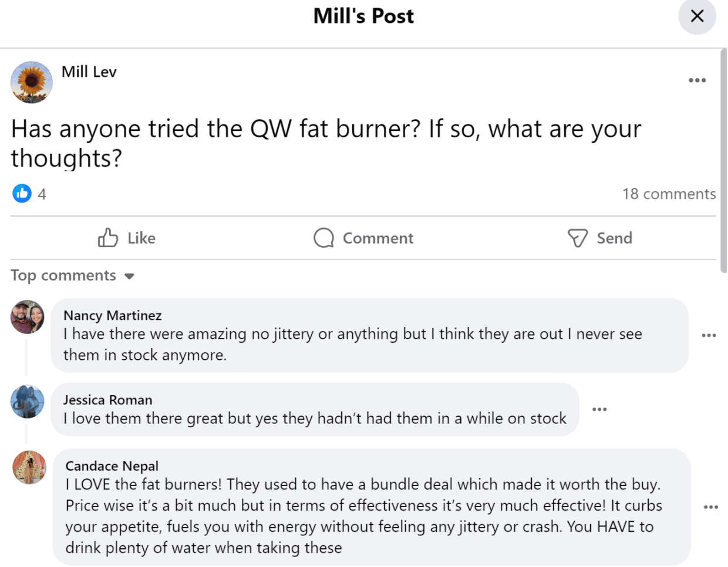Open options for Candace Nepal's comment
728x567 pixels.
(710, 507)
